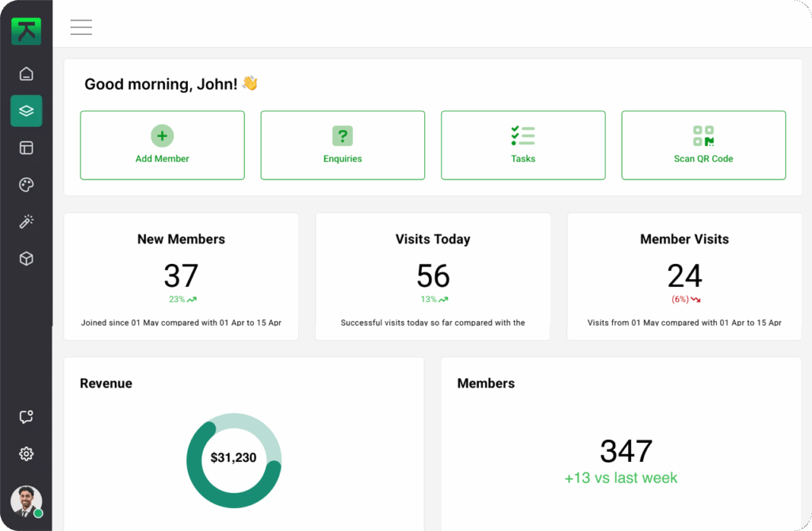Viewport: 812px width, 531px height.
Task: Click the Add Member plus icon
Action: click(x=162, y=135)
